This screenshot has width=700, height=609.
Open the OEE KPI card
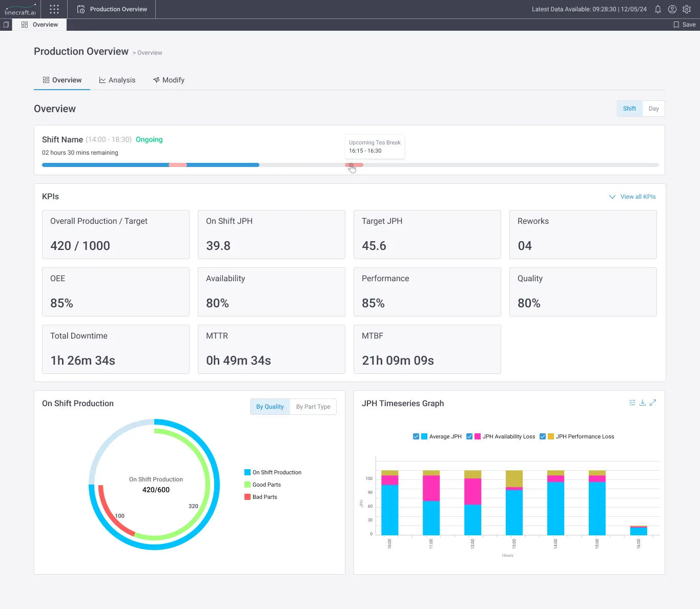[116, 292]
